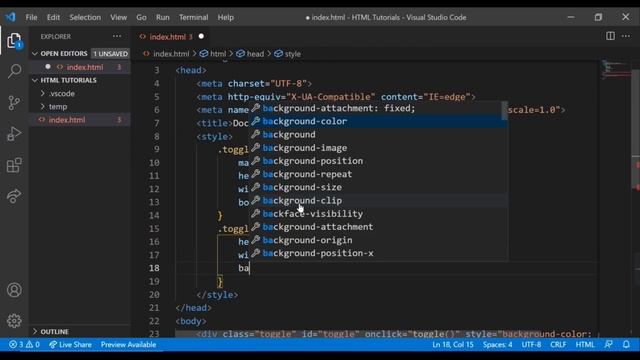Show errors and warnings count in status bar

[24, 344]
